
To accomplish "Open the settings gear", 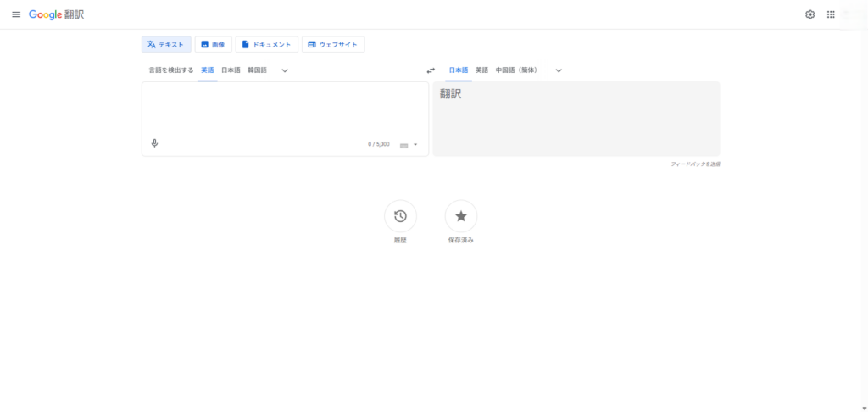I will point(810,14).
